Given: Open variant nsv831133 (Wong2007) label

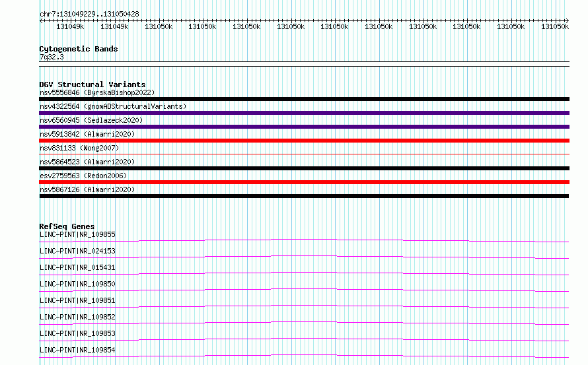Looking at the screenshot, I should coord(79,148).
